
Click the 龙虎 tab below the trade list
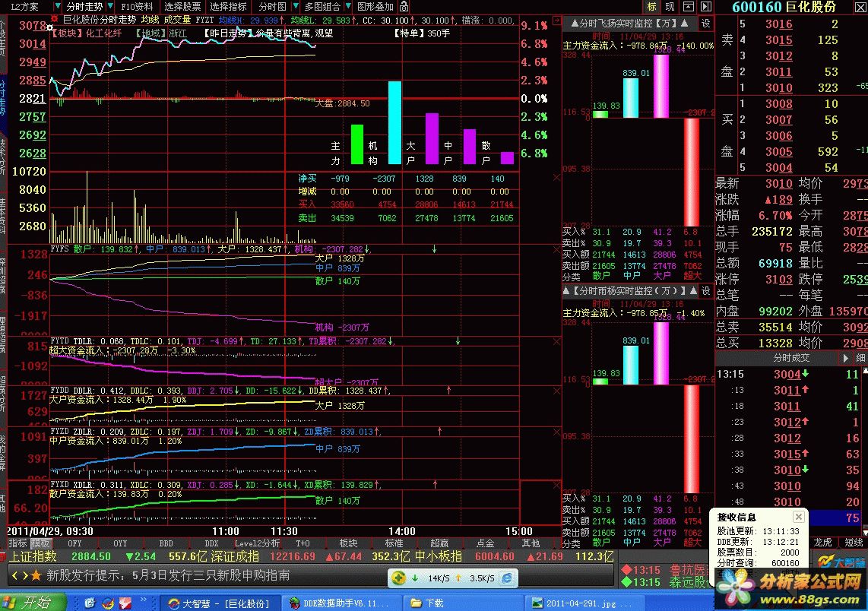click(x=822, y=542)
